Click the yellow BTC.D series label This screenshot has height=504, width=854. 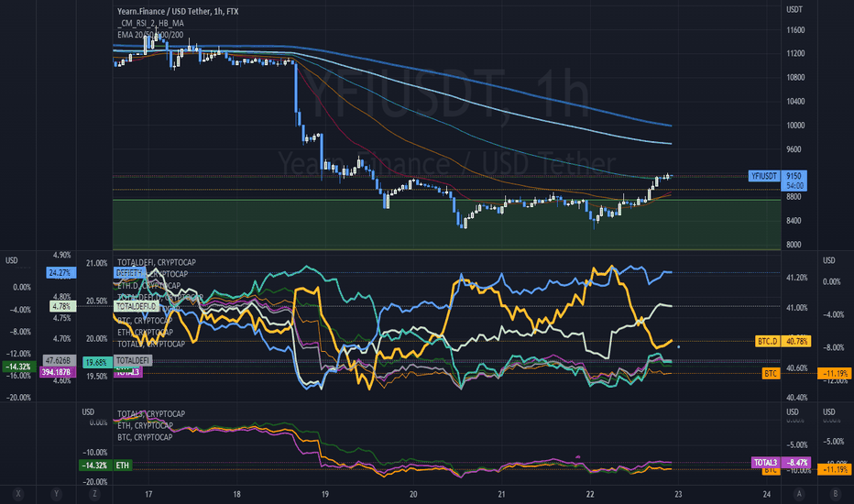pos(767,341)
